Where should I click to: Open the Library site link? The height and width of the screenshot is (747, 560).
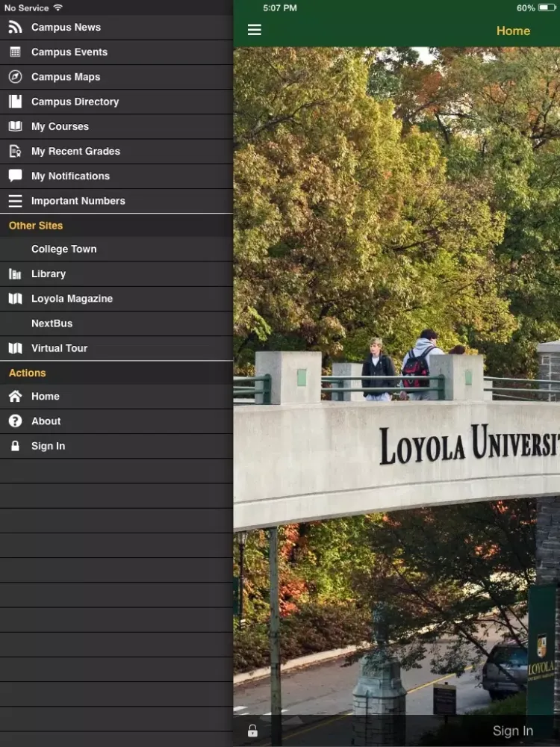[x=116, y=274]
